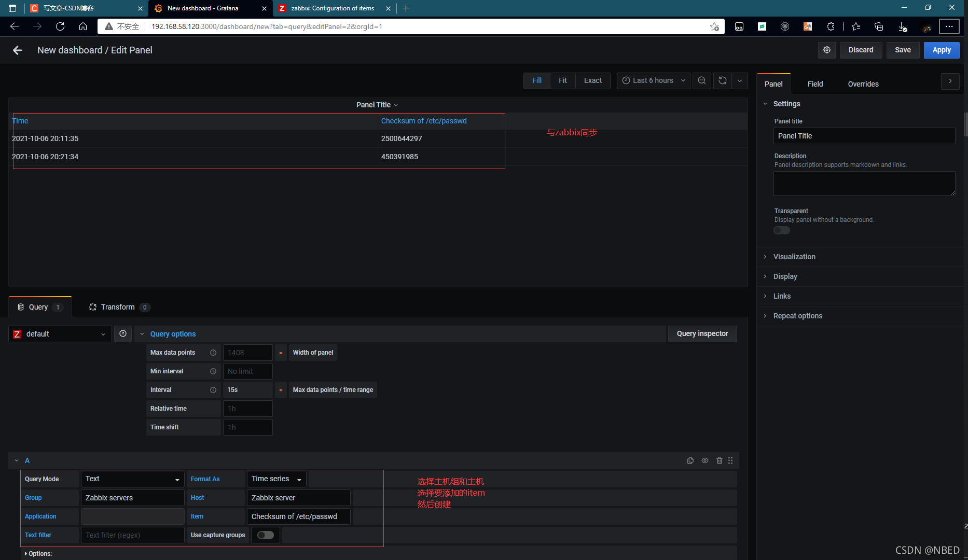The image size is (968, 560).
Task: Open browser settings and more menu
Action: click(949, 26)
